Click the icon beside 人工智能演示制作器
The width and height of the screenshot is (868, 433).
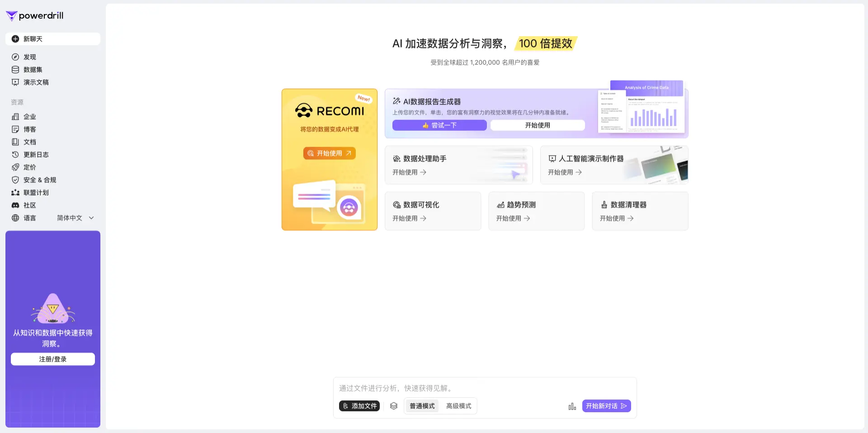coord(552,159)
